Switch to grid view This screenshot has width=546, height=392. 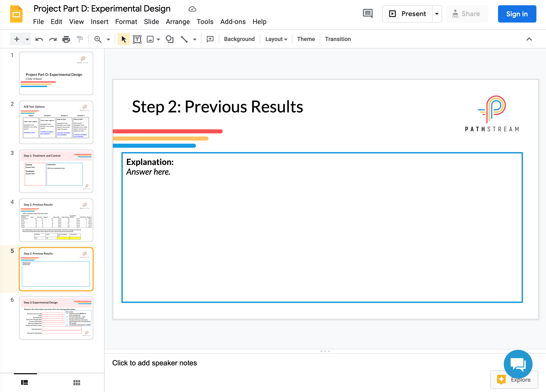(x=77, y=382)
